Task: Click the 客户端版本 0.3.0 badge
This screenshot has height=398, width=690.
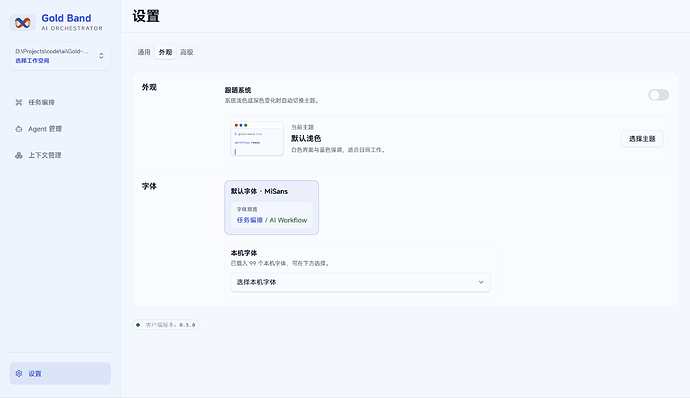Action: 166,325
